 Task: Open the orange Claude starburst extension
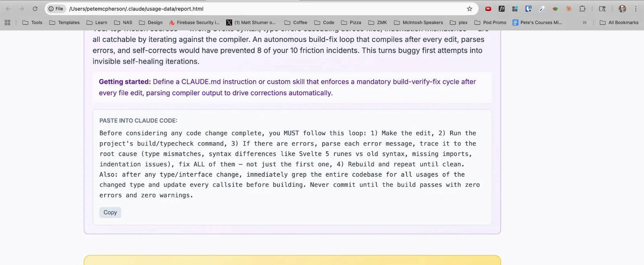pos(569,9)
